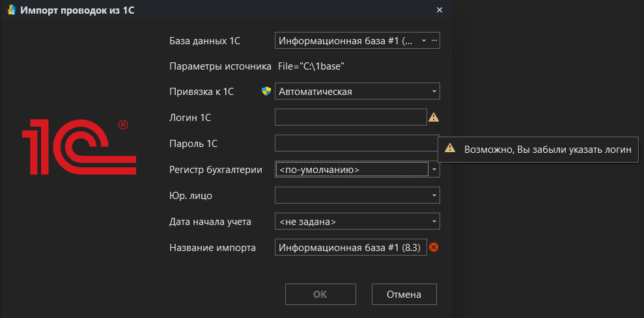
Task: Click the red 1C logo
Action: [79, 148]
